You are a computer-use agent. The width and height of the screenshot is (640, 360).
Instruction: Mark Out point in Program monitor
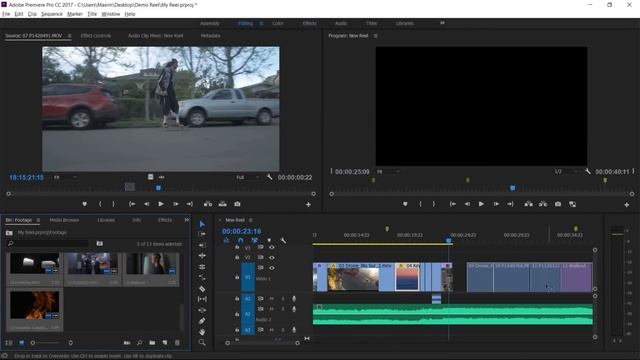(x=433, y=204)
